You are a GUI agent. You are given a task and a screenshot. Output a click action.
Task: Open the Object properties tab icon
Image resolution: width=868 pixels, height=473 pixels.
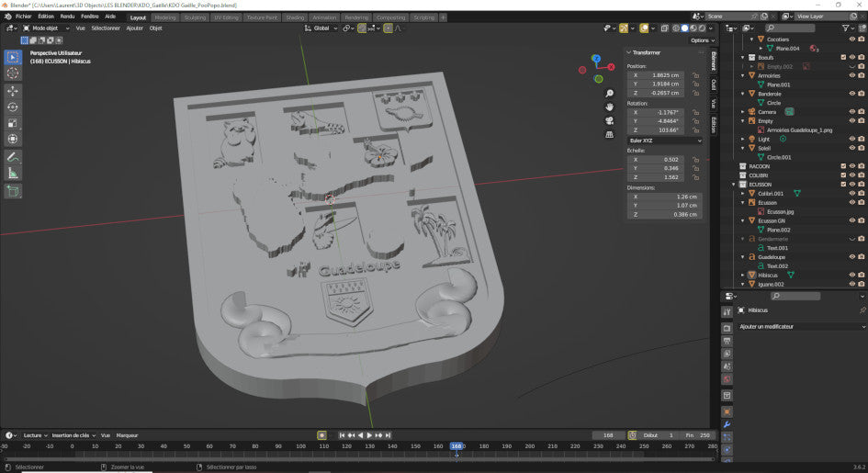pyautogui.click(x=727, y=411)
